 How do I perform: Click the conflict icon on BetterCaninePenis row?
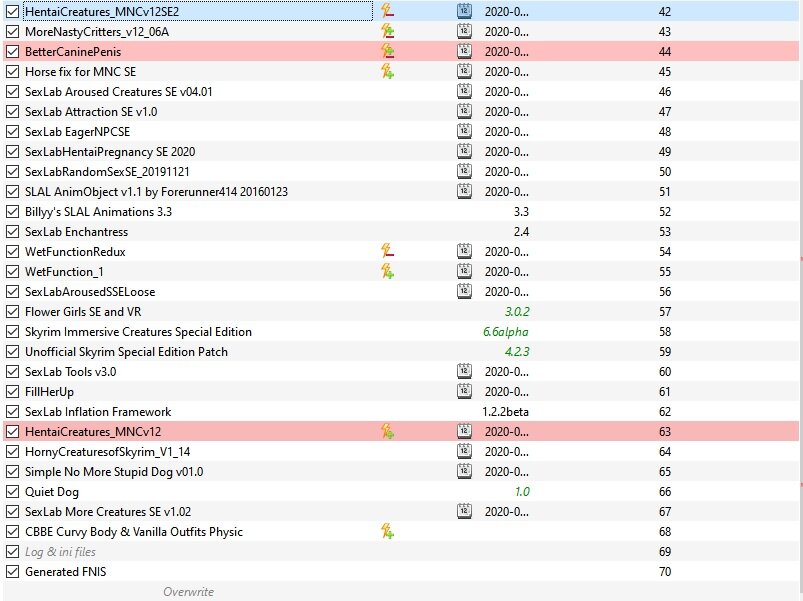tap(387, 51)
